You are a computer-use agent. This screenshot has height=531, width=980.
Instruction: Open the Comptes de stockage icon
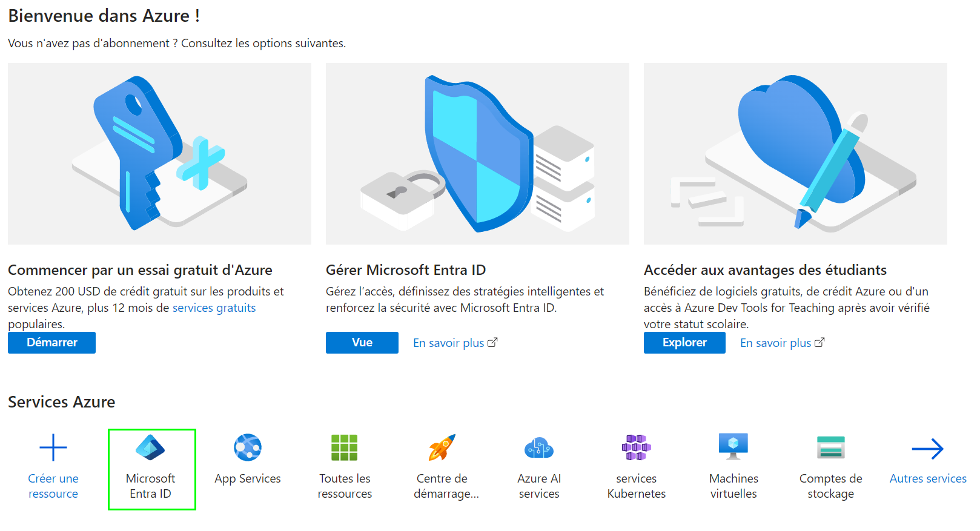(x=831, y=448)
